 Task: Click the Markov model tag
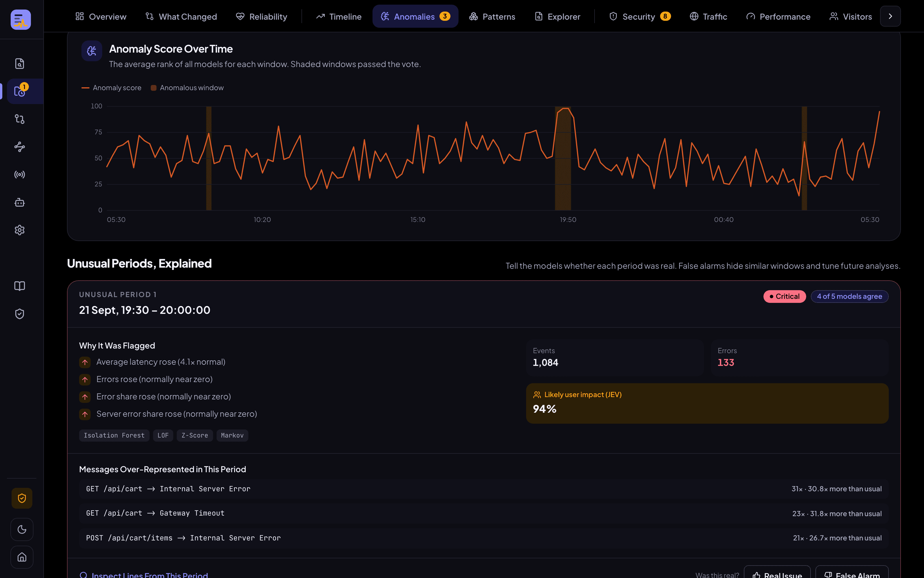232,436
